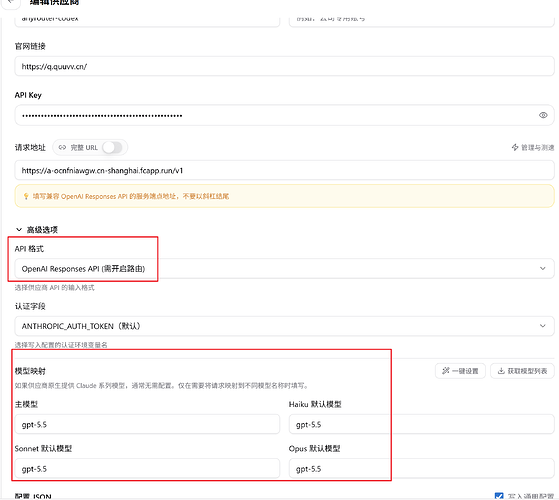Click the link icon in the URL toggle
Viewport: 559px width, 500px height.
pyautogui.click(x=62, y=148)
